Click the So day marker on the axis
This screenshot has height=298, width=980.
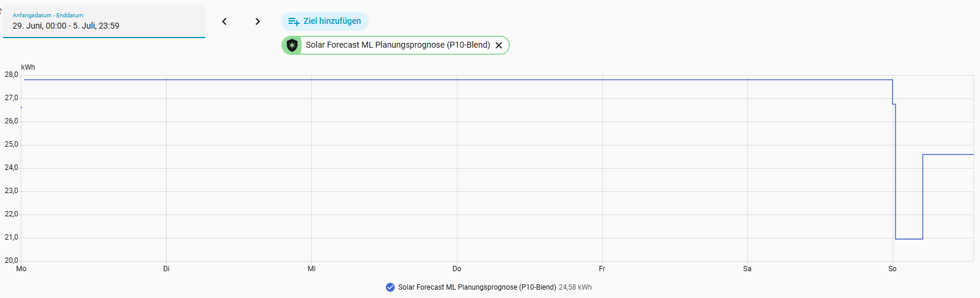(x=893, y=269)
